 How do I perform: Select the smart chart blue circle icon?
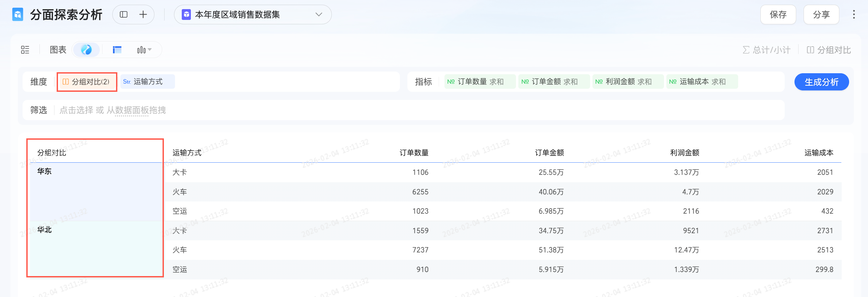86,50
